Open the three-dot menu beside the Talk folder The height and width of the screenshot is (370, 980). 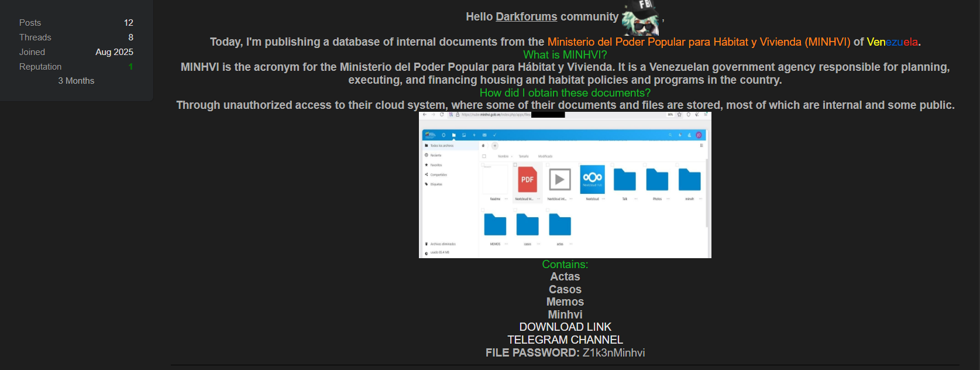[635, 199]
